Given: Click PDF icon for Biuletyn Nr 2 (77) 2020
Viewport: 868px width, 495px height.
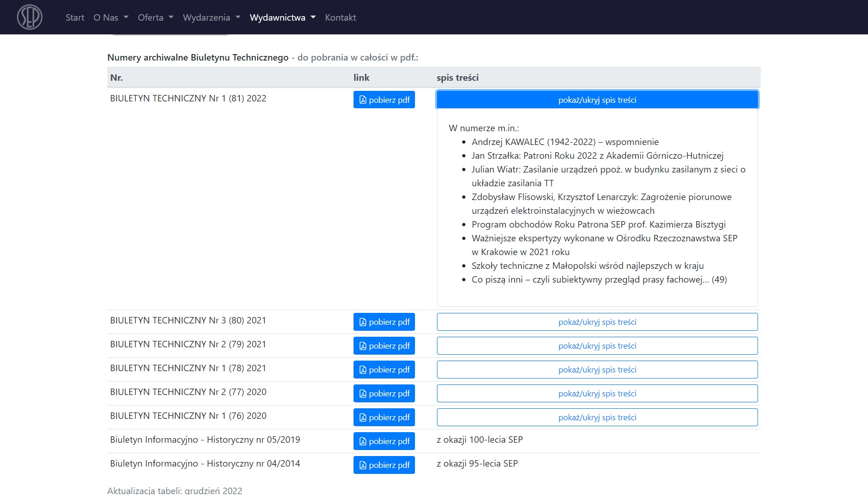Looking at the screenshot, I should point(363,394).
